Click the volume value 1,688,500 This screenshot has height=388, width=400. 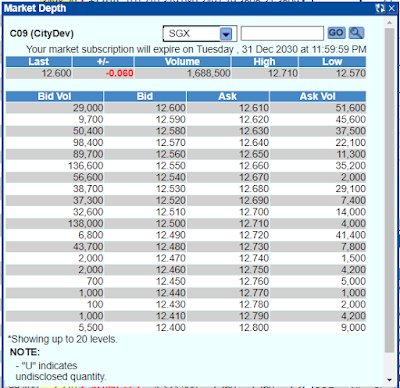click(x=209, y=73)
